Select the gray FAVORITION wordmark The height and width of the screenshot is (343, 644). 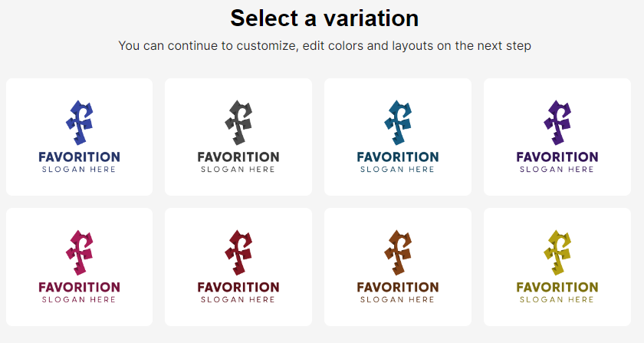coord(238,157)
